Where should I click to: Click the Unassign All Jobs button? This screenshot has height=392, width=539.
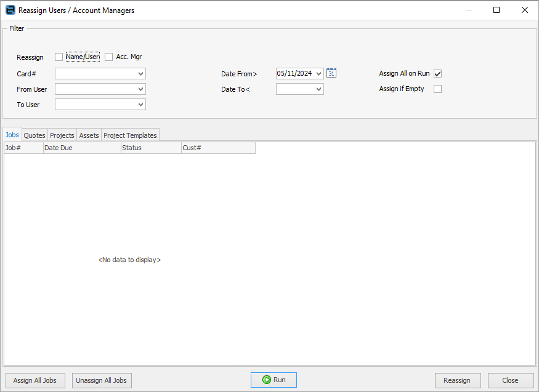coord(102,380)
